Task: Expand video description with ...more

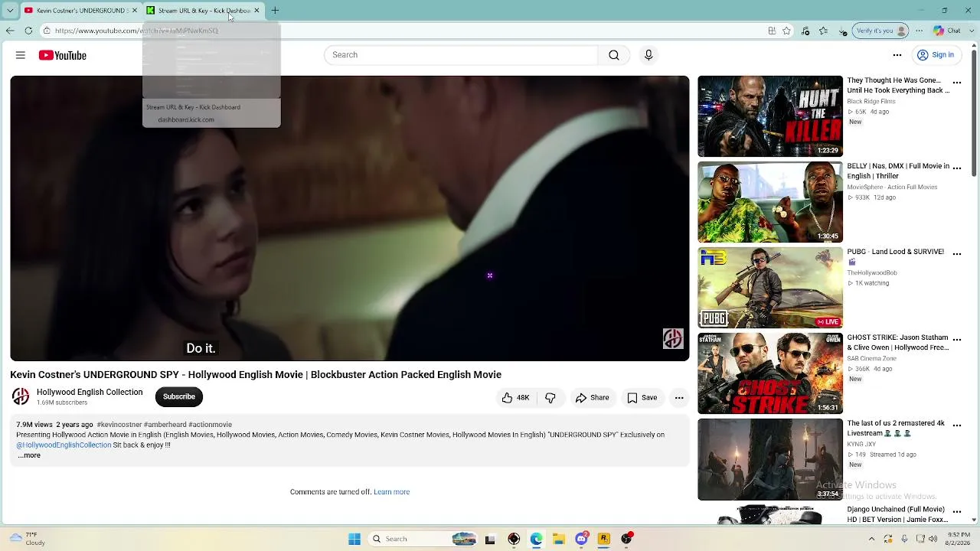Action: [29, 455]
